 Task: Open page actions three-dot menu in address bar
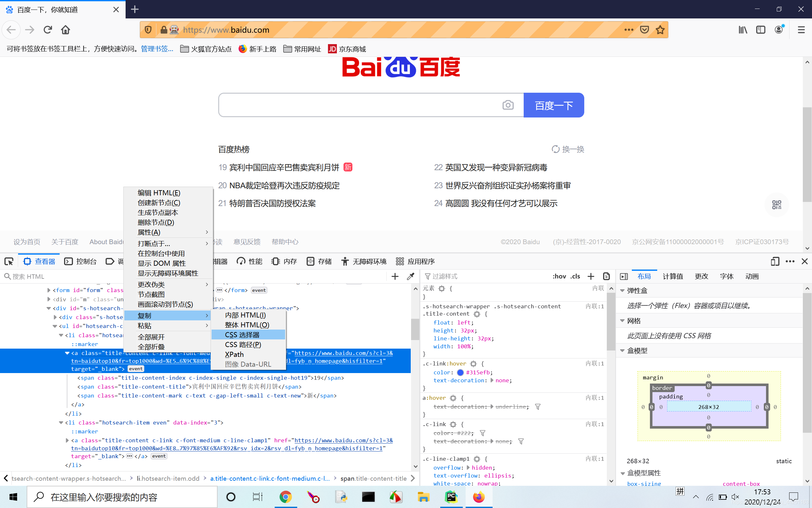pyautogui.click(x=629, y=30)
